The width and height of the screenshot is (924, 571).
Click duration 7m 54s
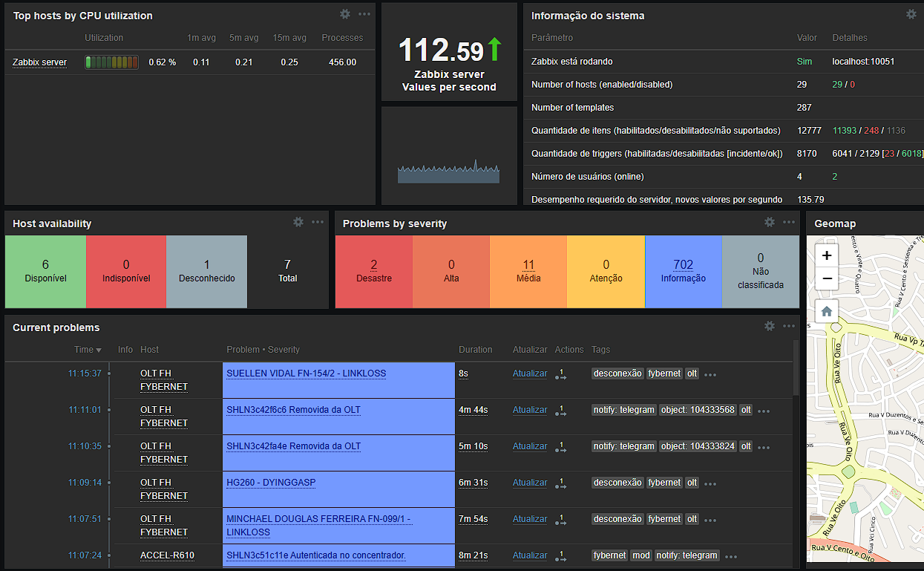473,519
